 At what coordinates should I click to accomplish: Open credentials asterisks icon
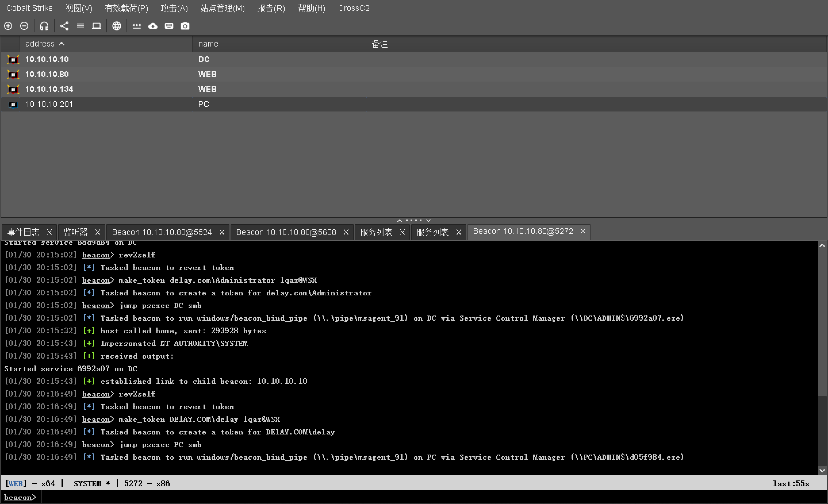pyautogui.click(x=137, y=26)
